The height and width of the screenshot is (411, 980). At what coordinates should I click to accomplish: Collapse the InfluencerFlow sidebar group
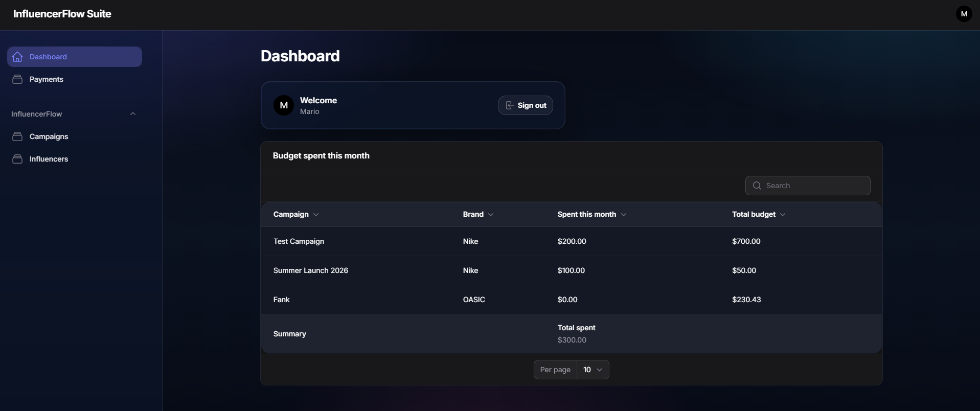point(133,114)
